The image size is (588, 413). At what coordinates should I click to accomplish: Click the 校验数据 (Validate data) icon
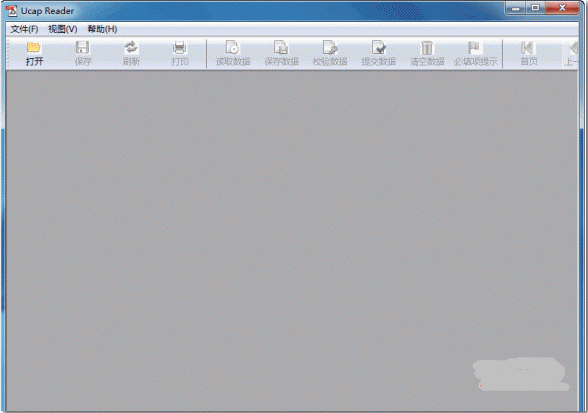click(x=330, y=48)
